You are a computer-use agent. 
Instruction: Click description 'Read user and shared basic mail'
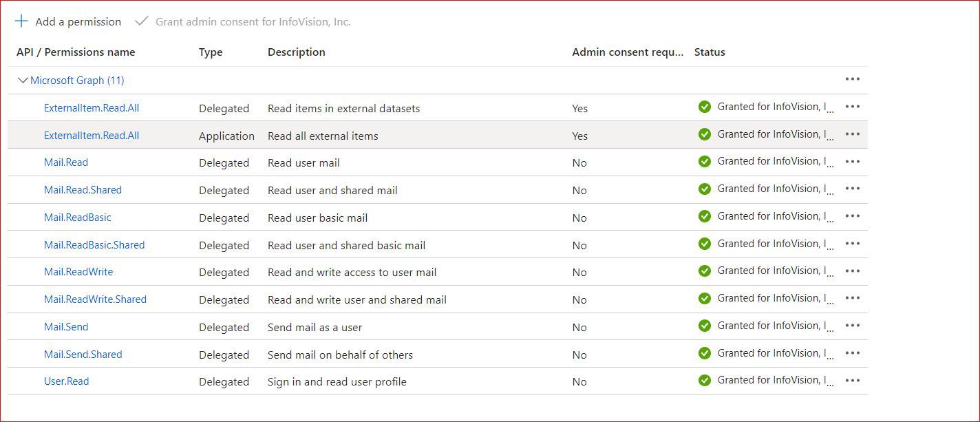346,246
